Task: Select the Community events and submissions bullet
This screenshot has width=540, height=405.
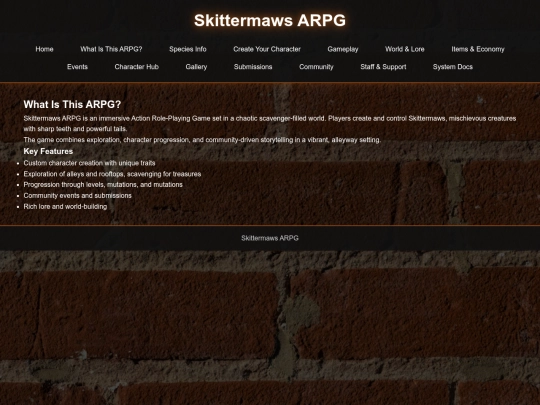Action: tap(77, 196)
